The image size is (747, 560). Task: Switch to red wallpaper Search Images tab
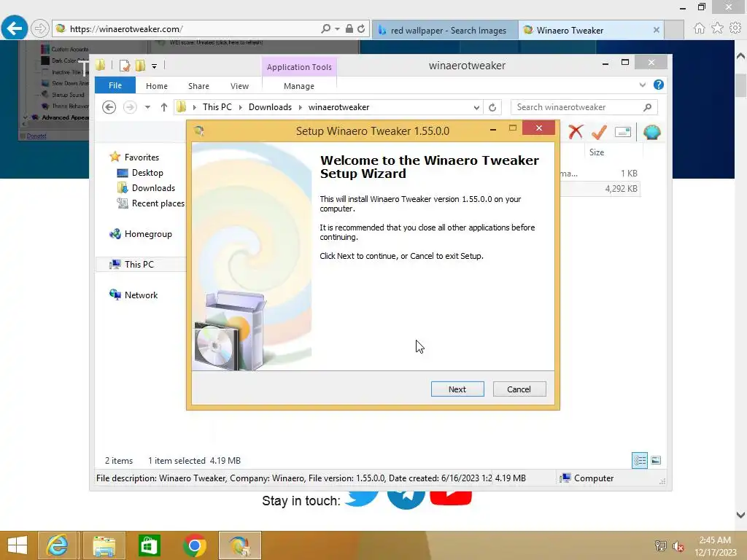coord(445,30)
